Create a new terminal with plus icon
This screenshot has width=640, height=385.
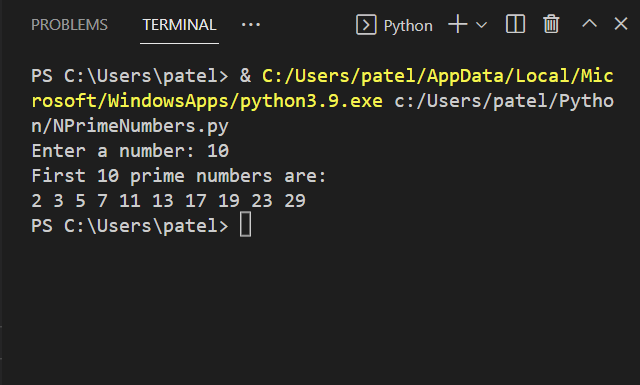[458, 24]
